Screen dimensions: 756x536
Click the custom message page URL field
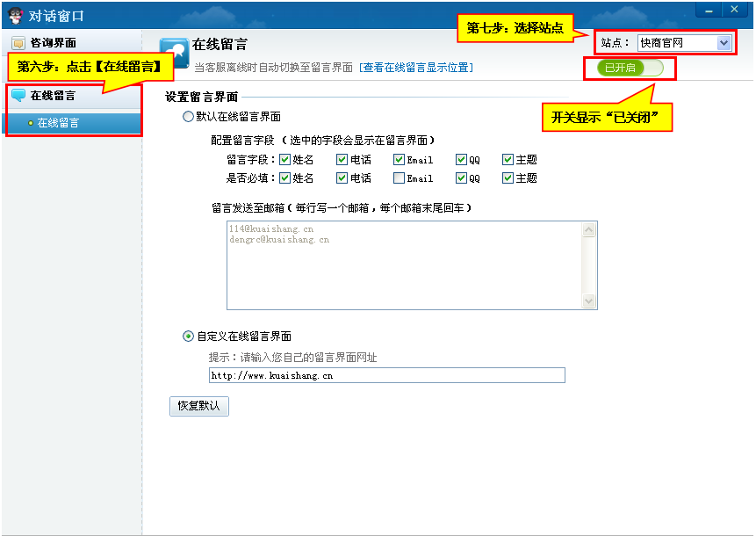pyautogui.click(x=386, y=376)
